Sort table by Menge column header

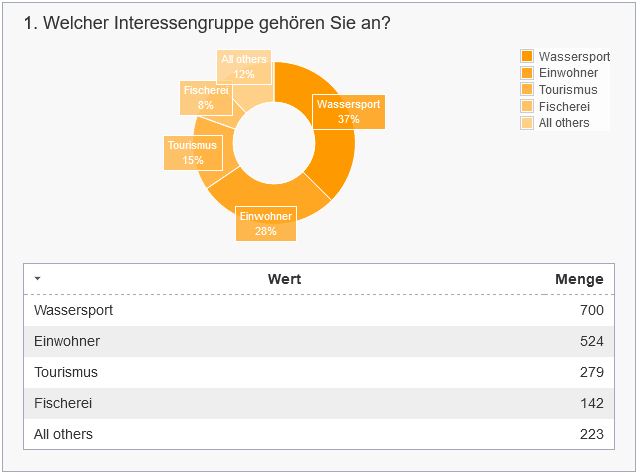(x=579, y=279)
